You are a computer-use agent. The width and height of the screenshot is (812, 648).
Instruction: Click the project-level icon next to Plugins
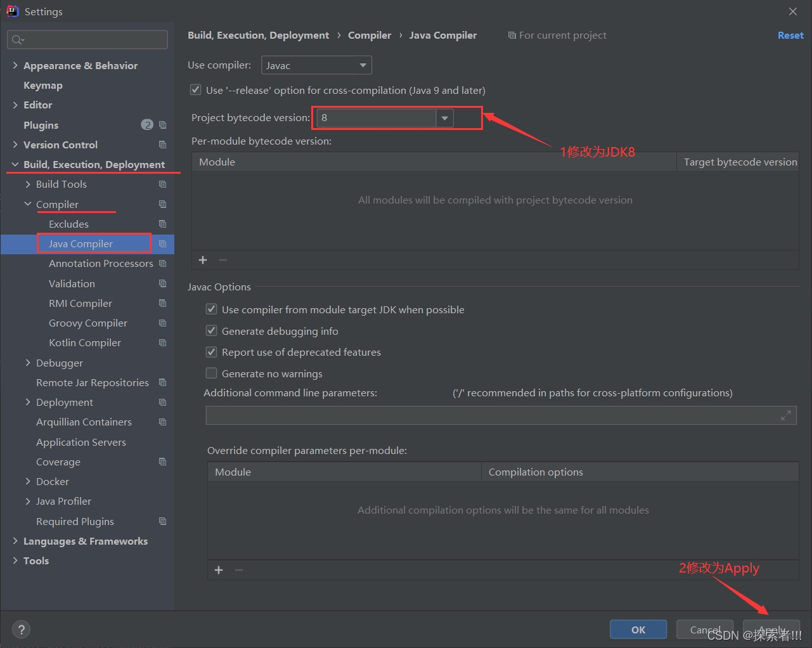tap(163, 125)
